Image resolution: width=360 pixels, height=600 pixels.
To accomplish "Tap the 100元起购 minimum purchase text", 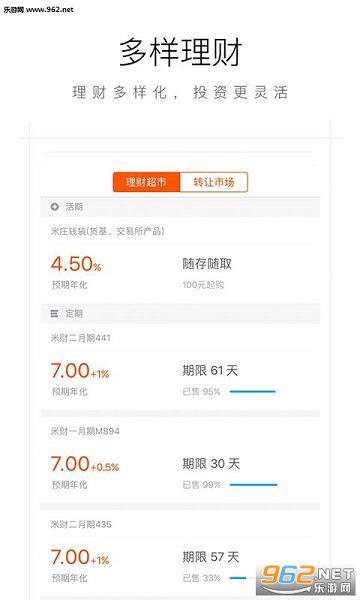I will (x=203, y=285).
